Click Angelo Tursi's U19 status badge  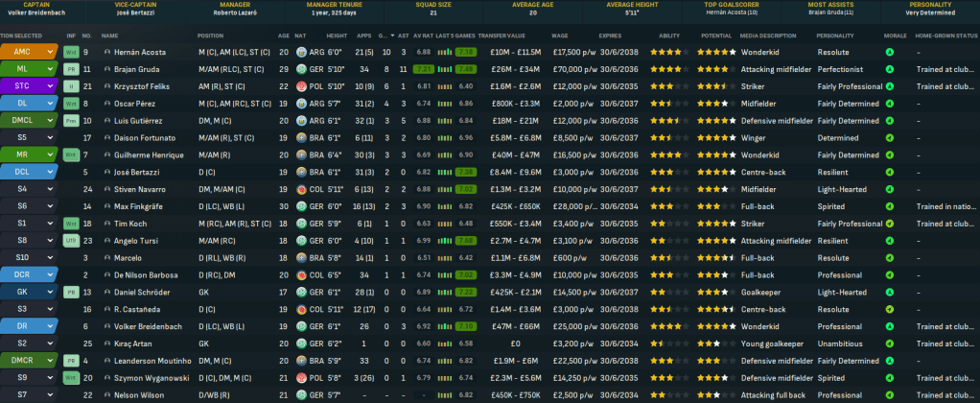[71, 241]
